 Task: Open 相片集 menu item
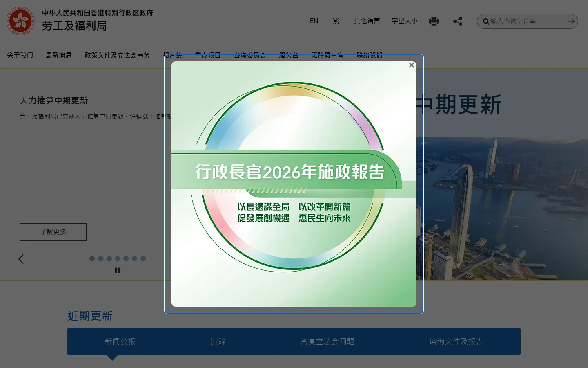tap(172, 55)
